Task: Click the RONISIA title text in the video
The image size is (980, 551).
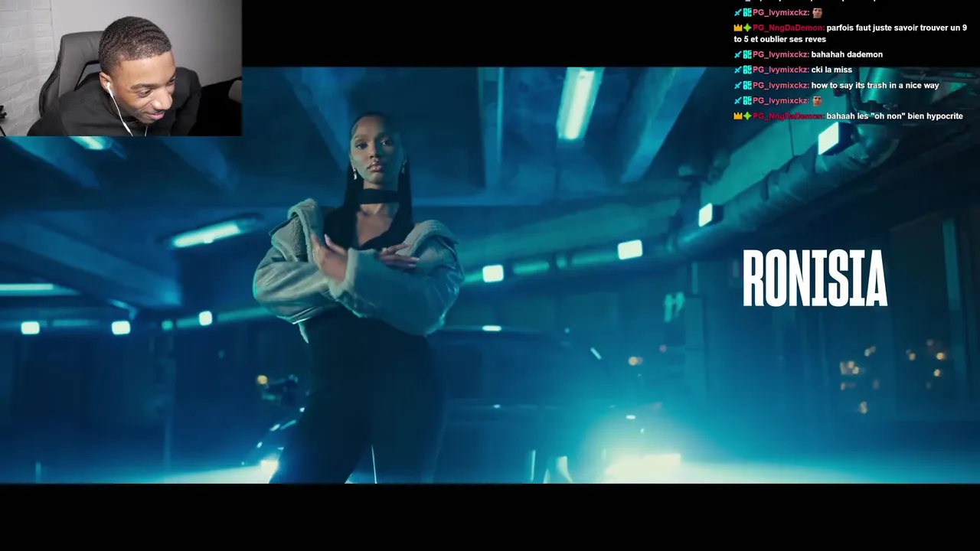Action: [815, 279]
